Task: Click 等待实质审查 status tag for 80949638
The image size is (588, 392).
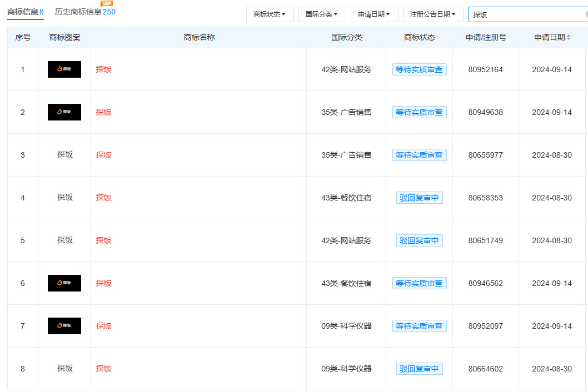Action: point(419,112)
